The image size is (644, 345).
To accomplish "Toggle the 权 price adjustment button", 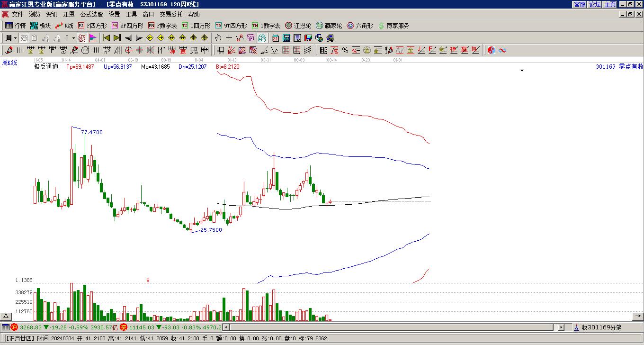I will (81, 38).
